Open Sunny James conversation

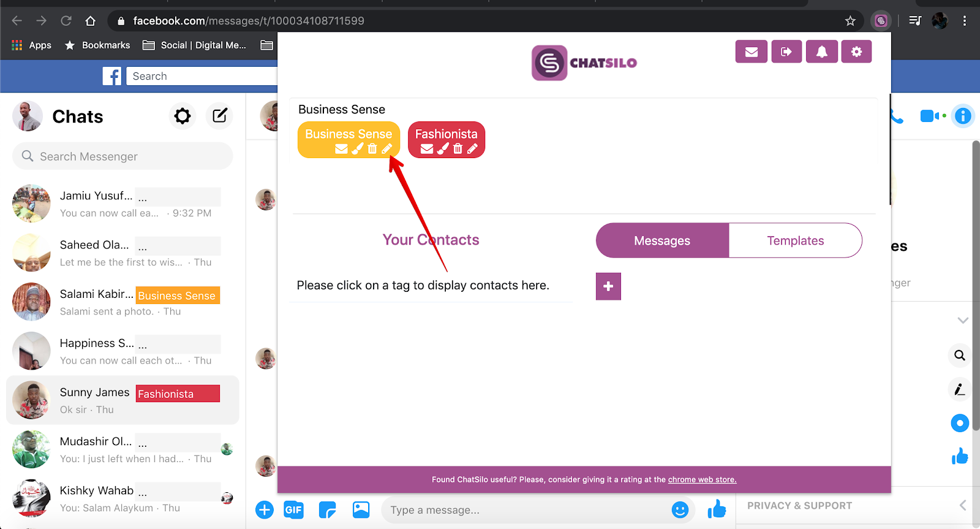123,400
